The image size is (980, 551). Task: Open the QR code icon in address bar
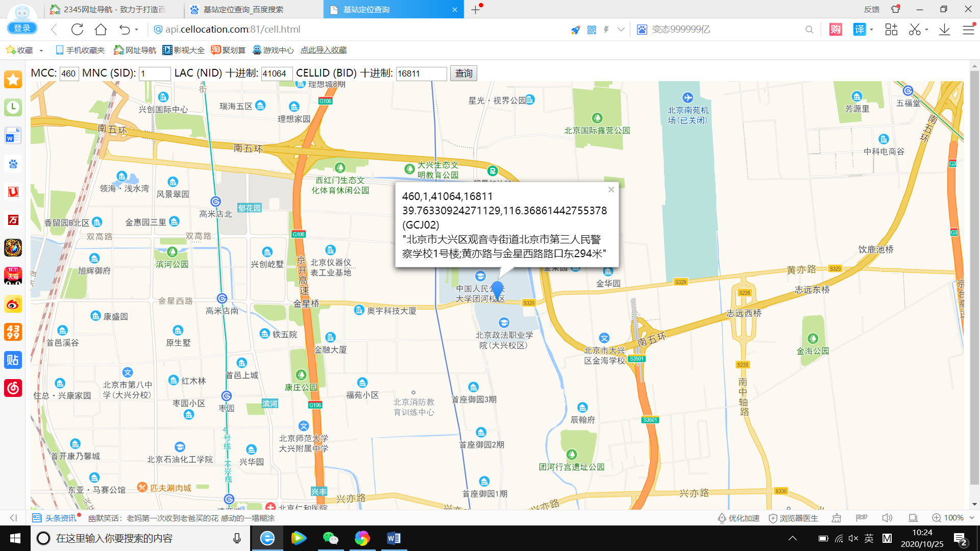[592, 30]
